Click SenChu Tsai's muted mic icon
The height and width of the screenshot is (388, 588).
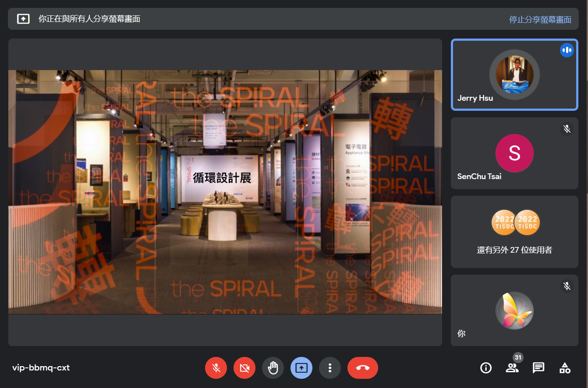click(x=567, y=129)
